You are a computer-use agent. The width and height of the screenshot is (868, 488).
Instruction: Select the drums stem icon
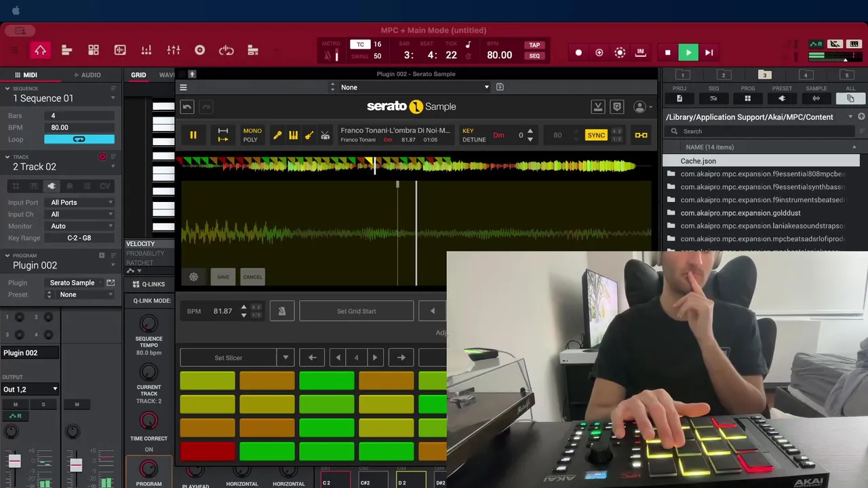click(x=325, y=136)
